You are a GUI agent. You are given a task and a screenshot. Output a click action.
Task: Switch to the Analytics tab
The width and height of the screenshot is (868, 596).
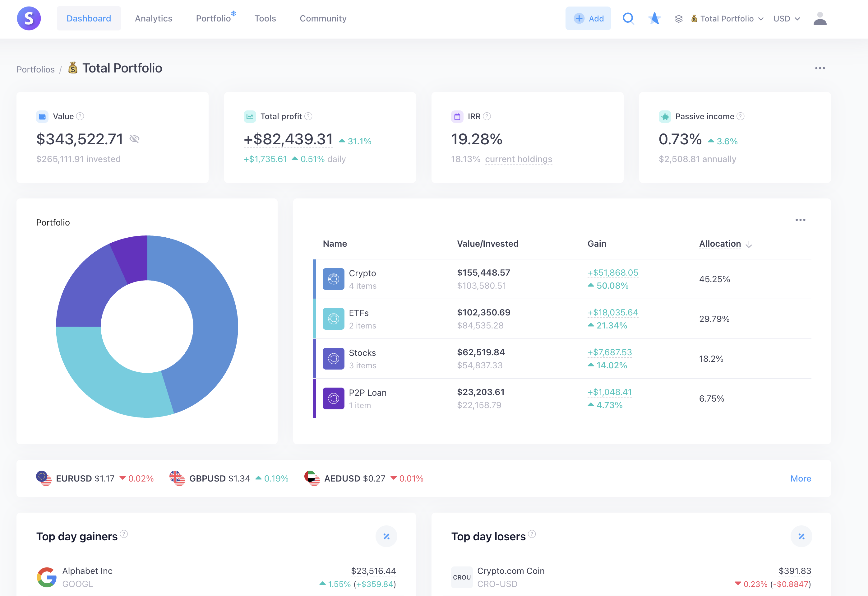(154, 18)
